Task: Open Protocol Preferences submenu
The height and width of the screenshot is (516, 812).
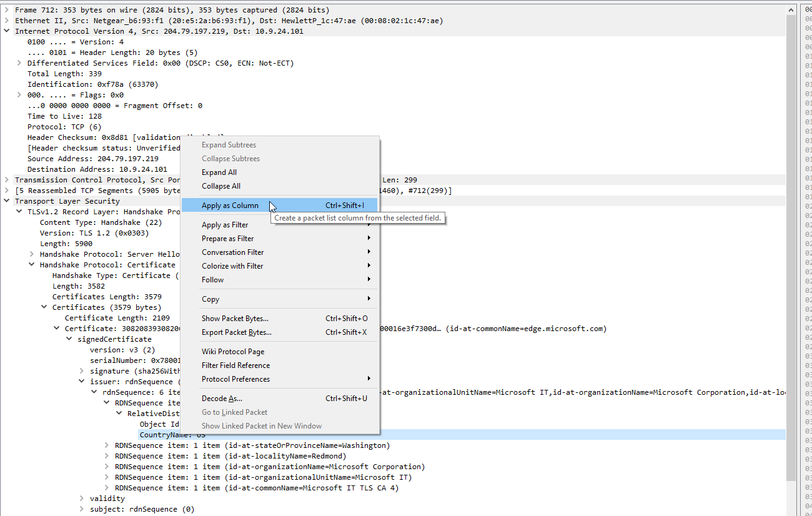Action: click(x=236, y=379)
